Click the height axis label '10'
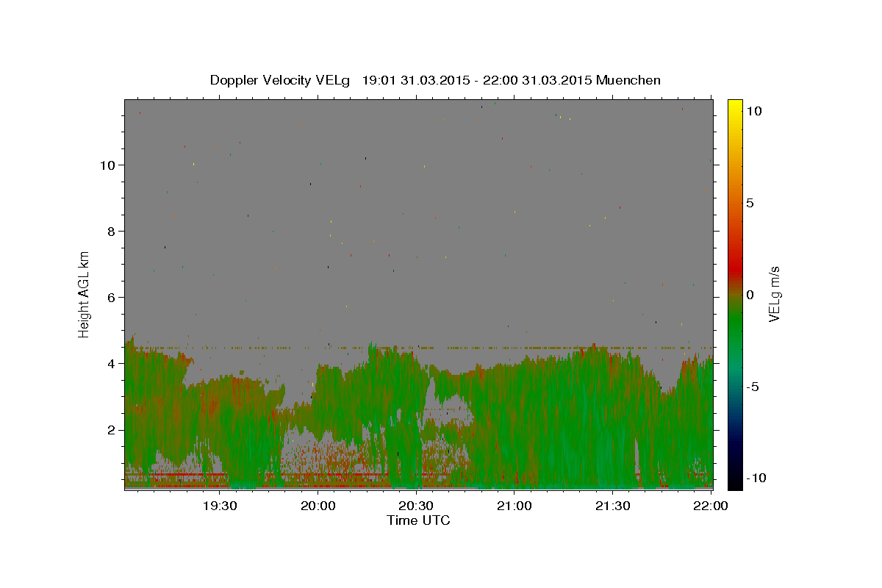 (x=107, y=165)
